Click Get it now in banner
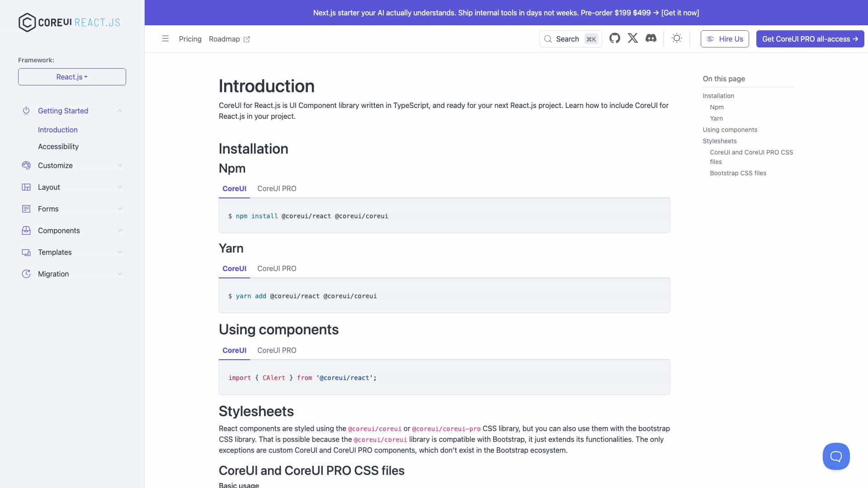Viewport: 868px width, 488px height. [x=680, y=13]
